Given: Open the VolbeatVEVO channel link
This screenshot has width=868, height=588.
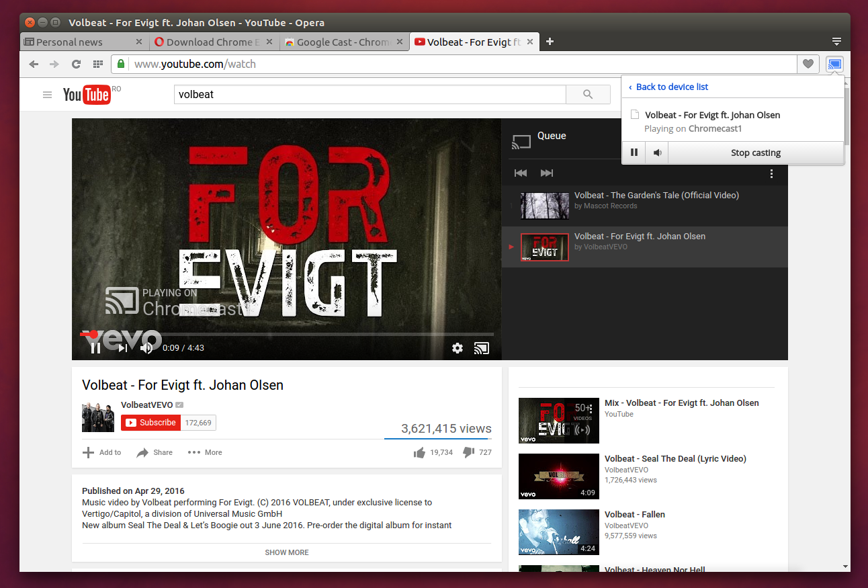Looking at the screenshot, I should (x=146, y=405).
